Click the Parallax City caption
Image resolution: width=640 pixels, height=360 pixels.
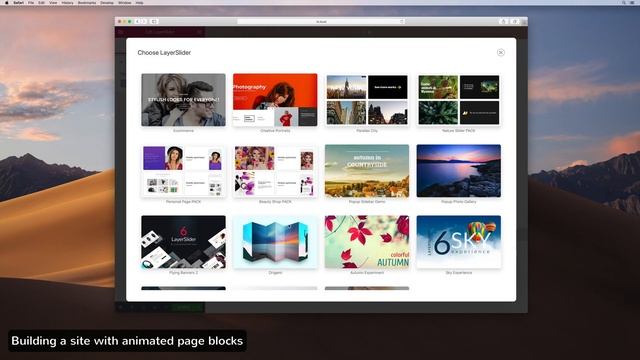[367, 131]
